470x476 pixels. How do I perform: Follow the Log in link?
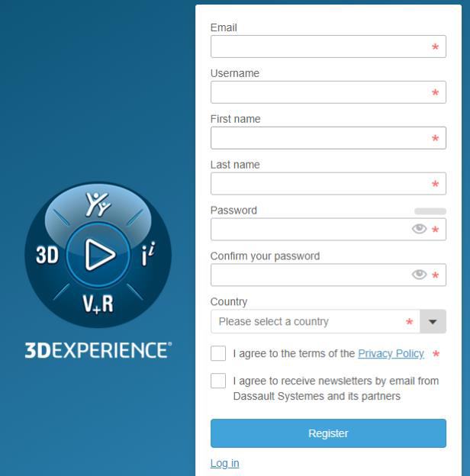coord(224,463)
